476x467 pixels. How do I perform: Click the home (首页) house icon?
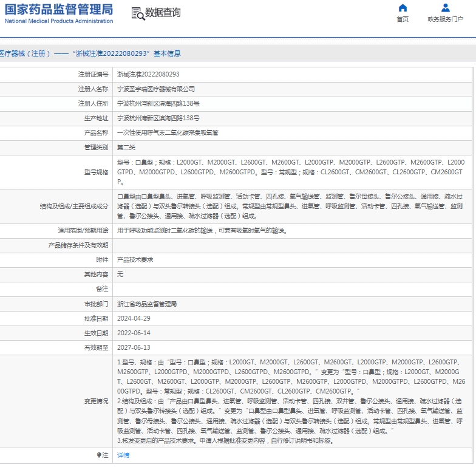click(403, 7)
